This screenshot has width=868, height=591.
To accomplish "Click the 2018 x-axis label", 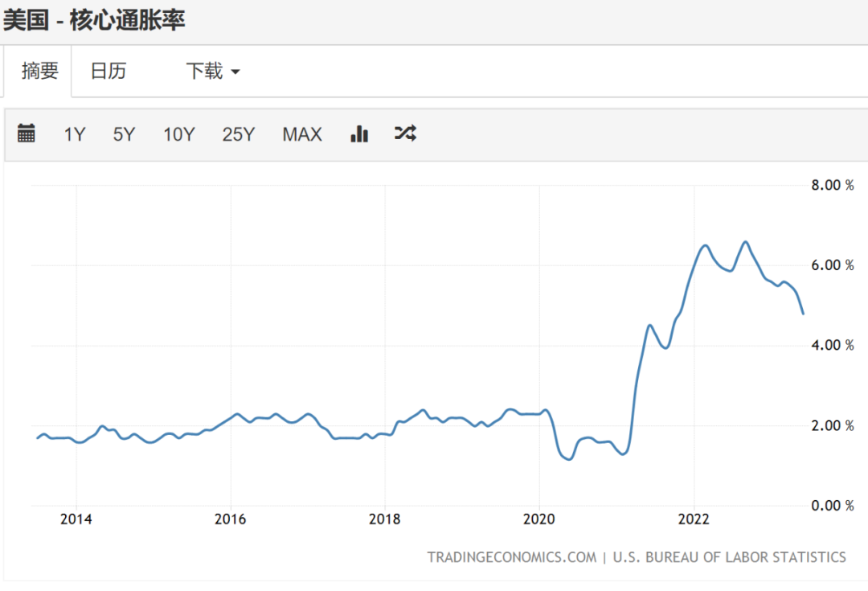I will click(x=385, y=519).
